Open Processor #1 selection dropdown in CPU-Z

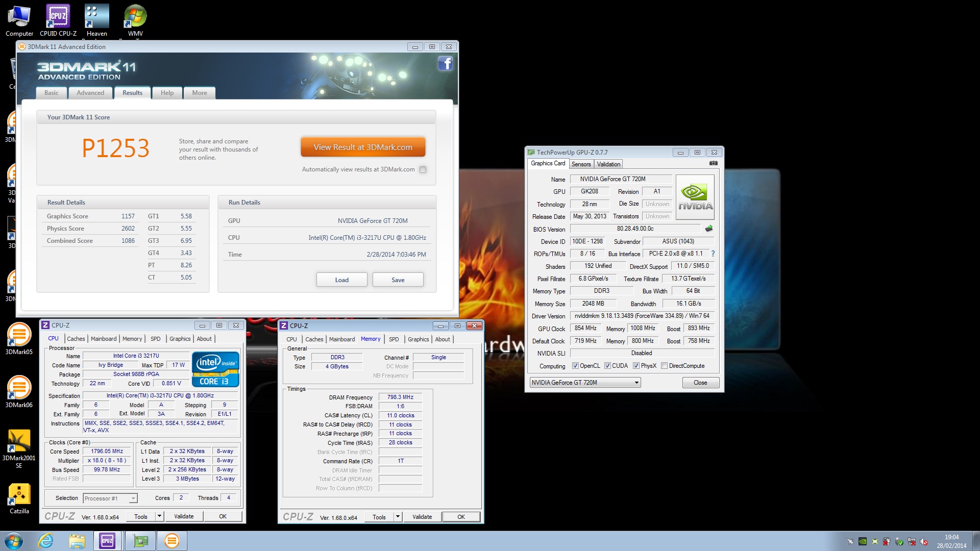[x=110, y=498]
